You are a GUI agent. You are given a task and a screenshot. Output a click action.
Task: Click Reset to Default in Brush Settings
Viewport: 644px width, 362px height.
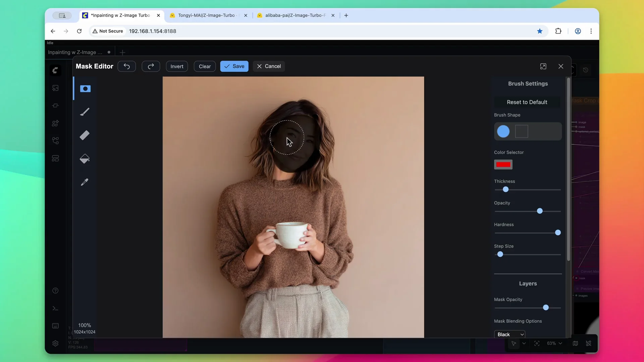[x=527, y=102]
